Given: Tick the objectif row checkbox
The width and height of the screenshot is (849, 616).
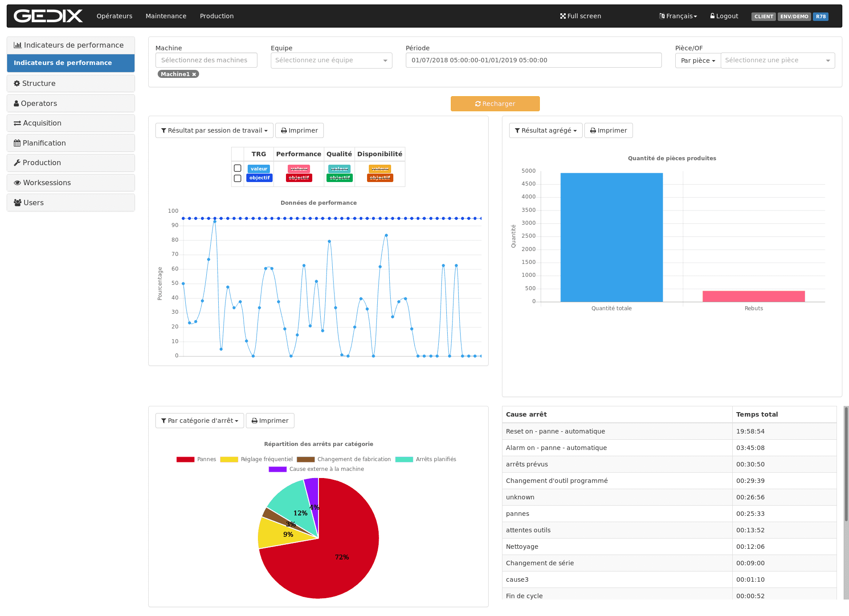Looking at the screenshot, I should [x=237, y=178].
